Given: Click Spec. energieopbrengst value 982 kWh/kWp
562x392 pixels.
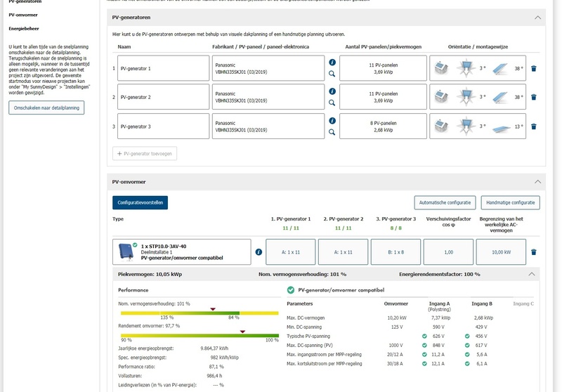Looking at the screenshot, I should click(x=224, y=358).
